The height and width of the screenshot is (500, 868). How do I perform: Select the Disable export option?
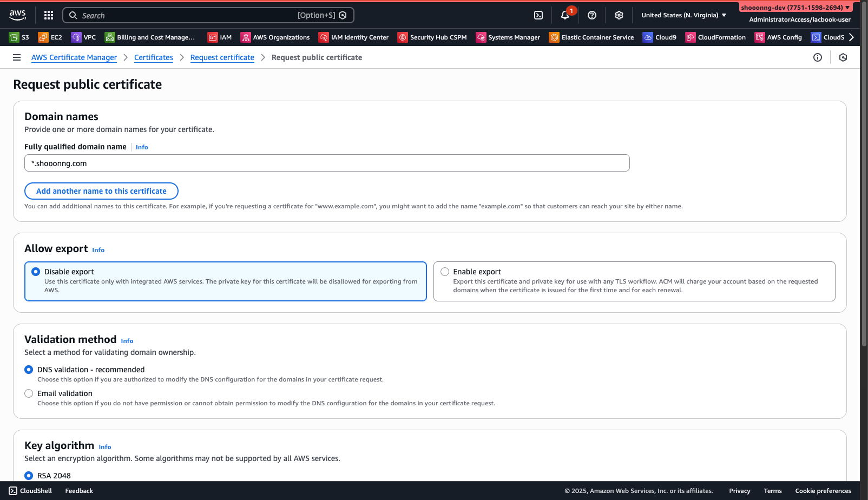coord(226,281)
